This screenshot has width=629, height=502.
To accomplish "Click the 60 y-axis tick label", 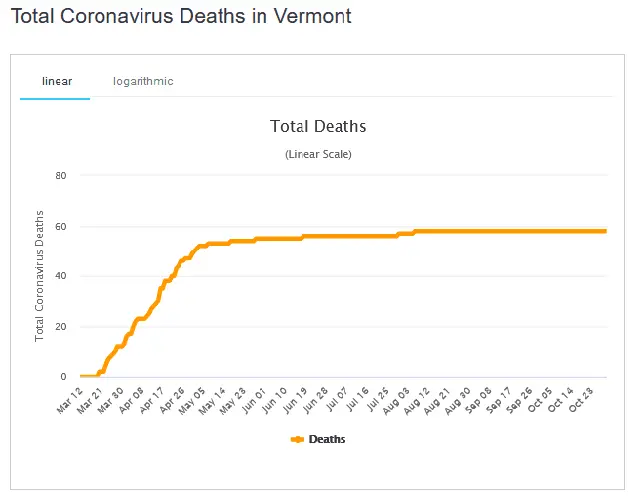I will [60, 226].
